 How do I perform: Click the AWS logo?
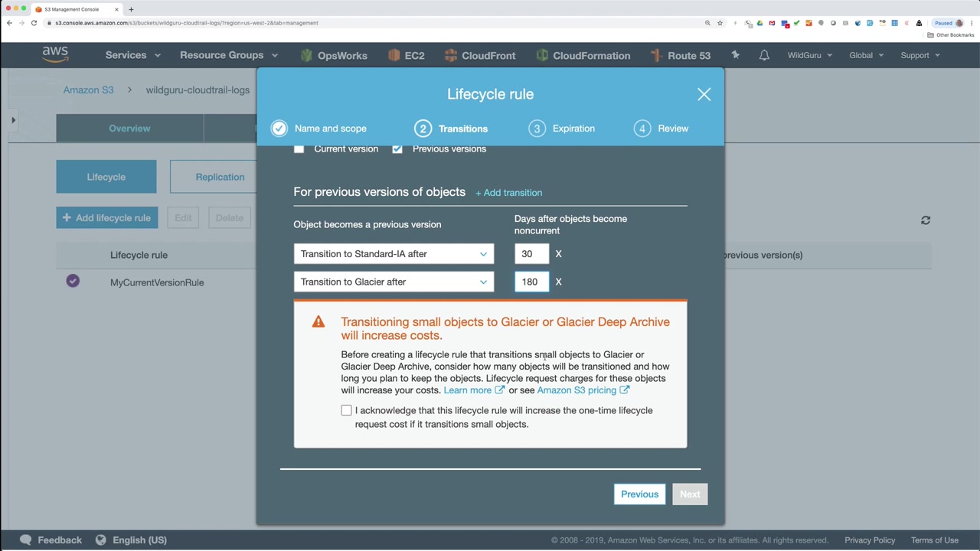55,55
